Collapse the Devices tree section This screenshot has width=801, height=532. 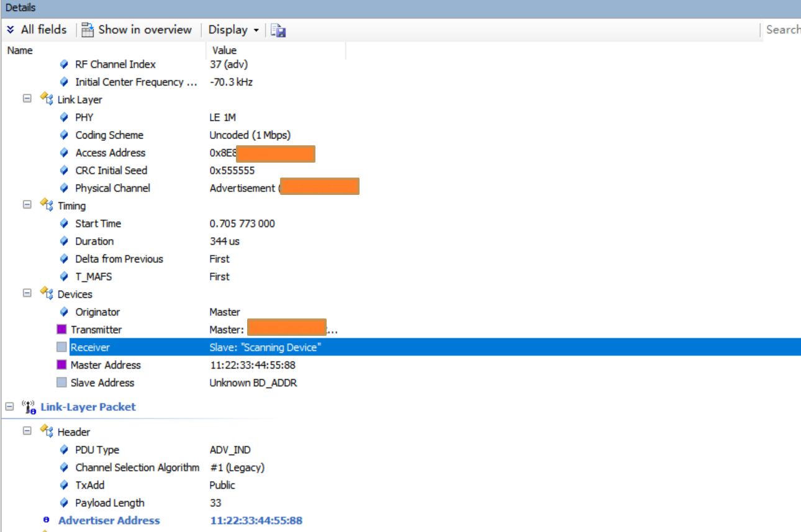point(27,294)
